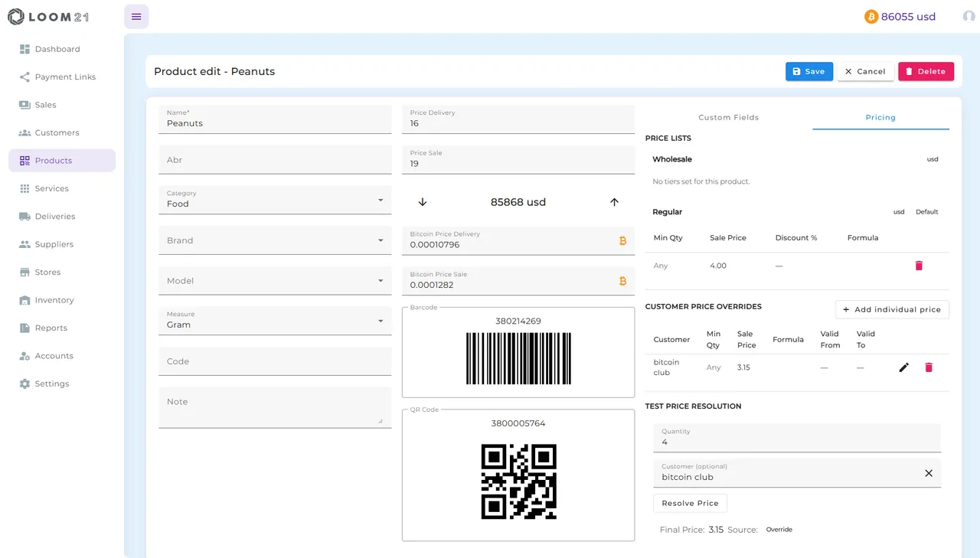The image size is (980, 558).
Task: Open the user profile avatar
Action: pyautogui.click(x=969, y=16)
